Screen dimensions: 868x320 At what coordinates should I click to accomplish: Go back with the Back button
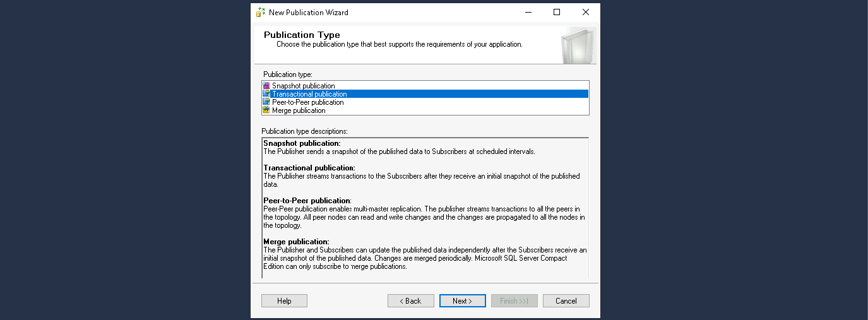pyautogui.click(x=410, y=301)
